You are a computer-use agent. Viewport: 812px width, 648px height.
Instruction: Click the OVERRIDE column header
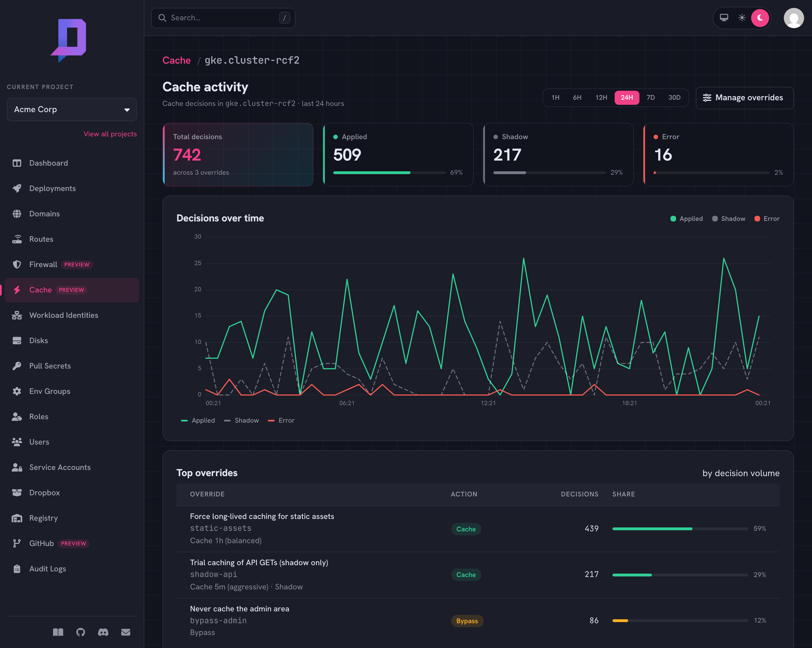click(x=207, y=494)
